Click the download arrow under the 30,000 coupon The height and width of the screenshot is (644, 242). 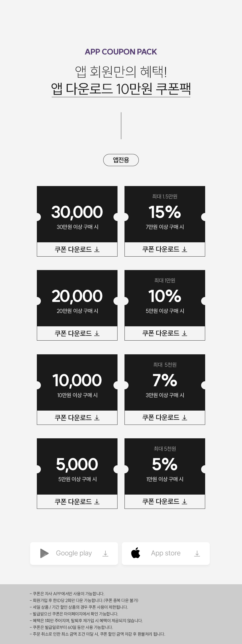pos(97,250)
